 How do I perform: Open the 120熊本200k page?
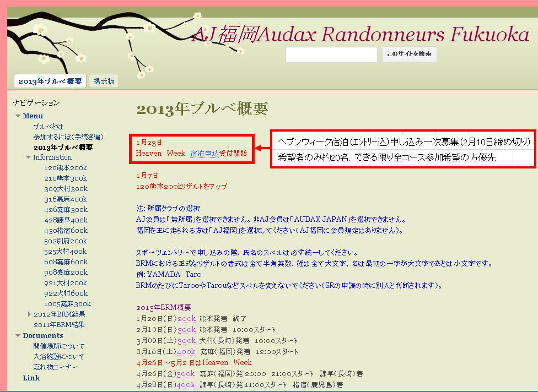point(66,168)
